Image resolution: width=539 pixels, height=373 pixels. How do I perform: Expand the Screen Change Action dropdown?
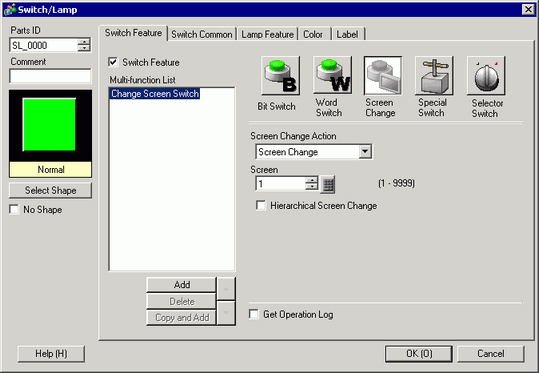(365, 152)
